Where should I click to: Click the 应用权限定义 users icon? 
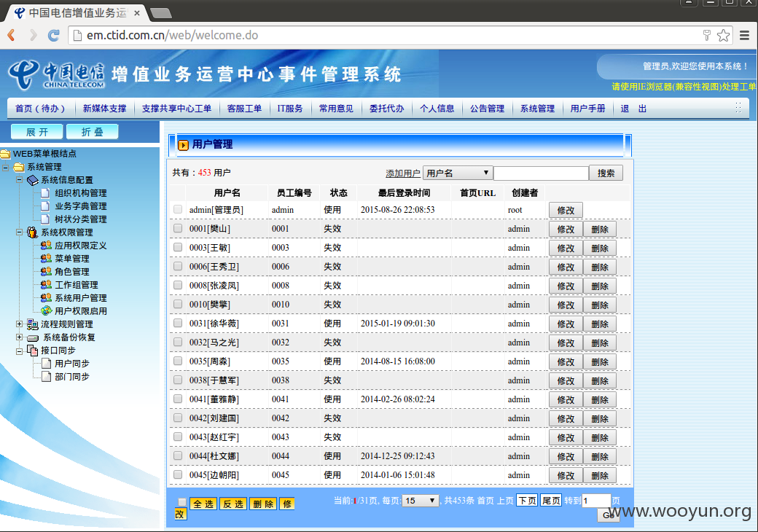click(x=46, y=246)
